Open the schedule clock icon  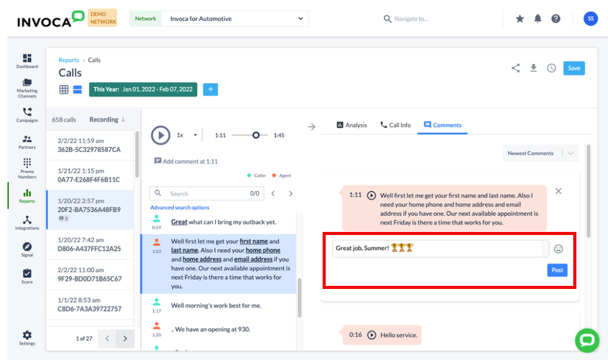pyautogui.click(x=552, y=68)
